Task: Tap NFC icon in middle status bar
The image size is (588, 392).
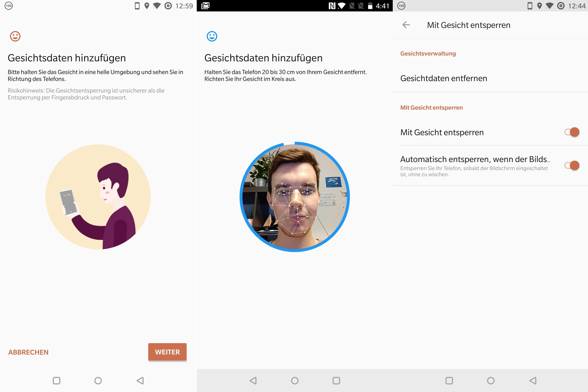Action: [x=332, y=6]
